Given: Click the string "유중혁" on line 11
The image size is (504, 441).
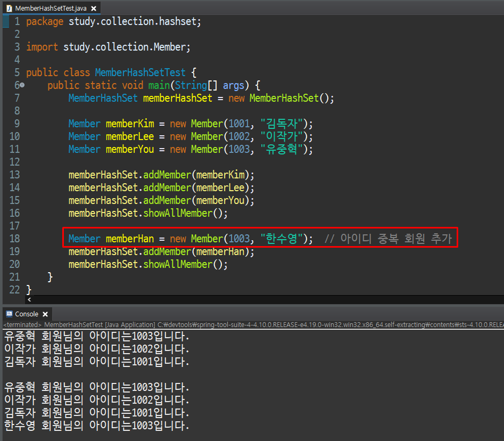Looking at the screenshot, I should [282, 149].
